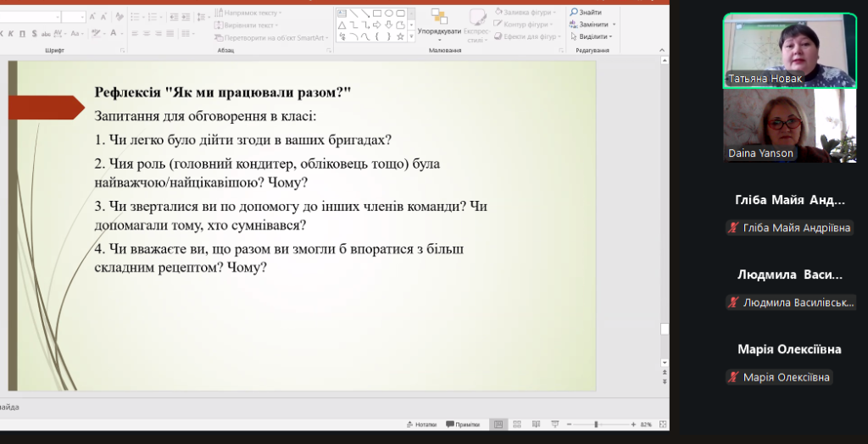Choose the star shape in shapes gallery

pos(401,36)
